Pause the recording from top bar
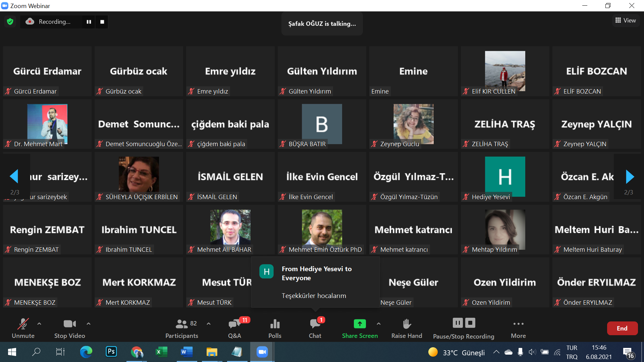 89,22
